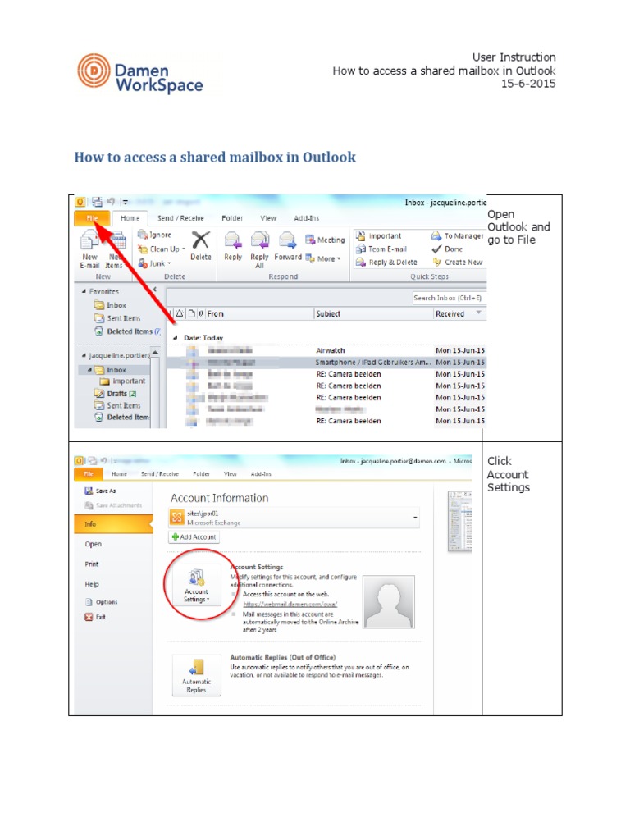
Task: Click the Save As disk icon
Action: coord(89,491)
